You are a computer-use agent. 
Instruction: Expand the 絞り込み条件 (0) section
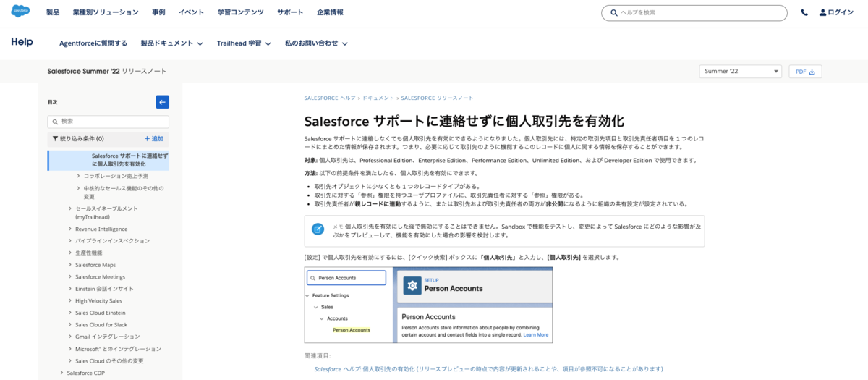click(78, 138)
